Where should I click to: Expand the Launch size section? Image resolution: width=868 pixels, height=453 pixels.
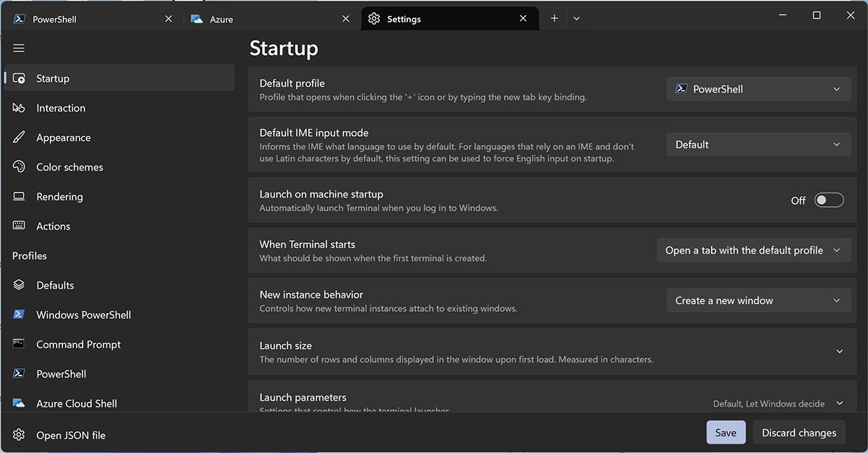point(839,352)
